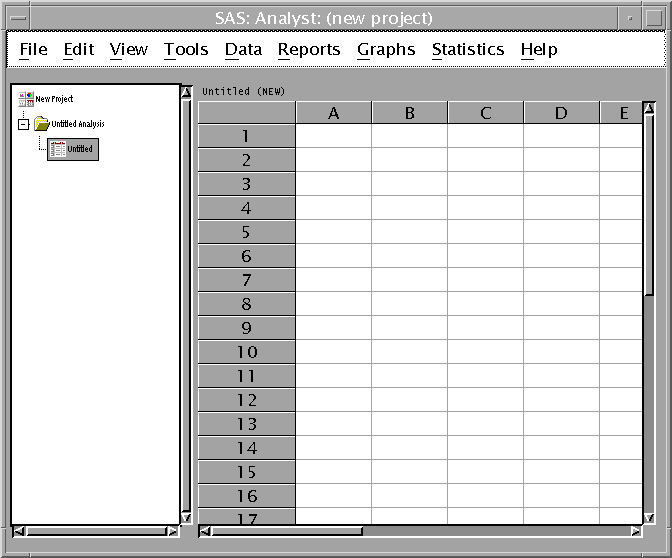Select the Untitled data table icon
This screenshot has width=672, height=558.
[58, 149]
